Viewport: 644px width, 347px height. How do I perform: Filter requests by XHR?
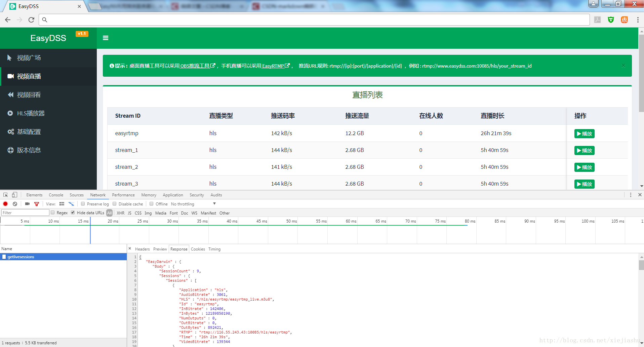120,213
